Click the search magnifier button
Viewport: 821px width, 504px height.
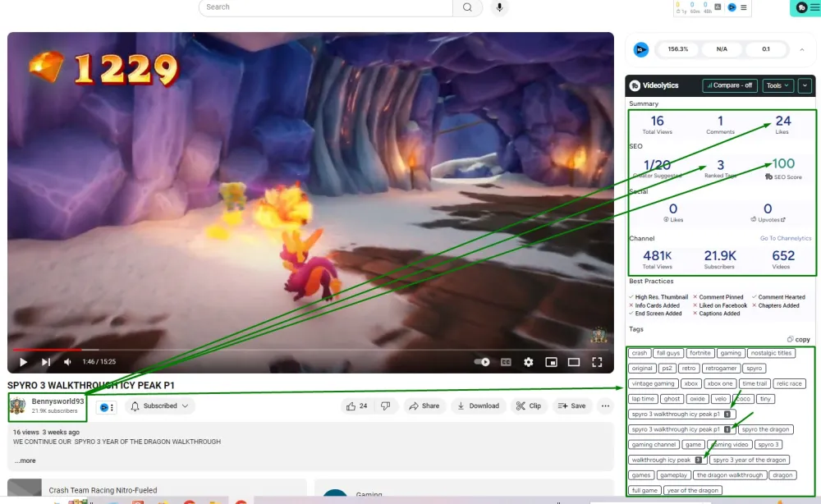[x=467, y=7]
